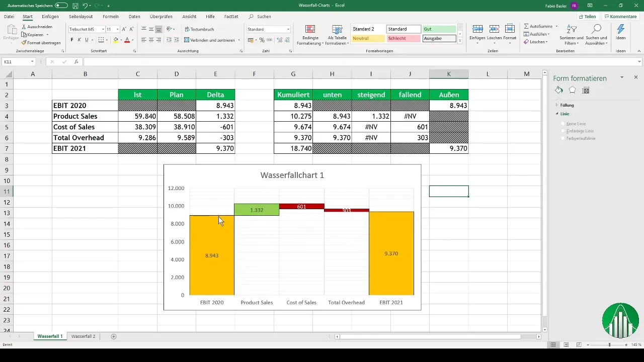
Task: Select the Einfarbige Linie radio button
Action: [563, 131]
